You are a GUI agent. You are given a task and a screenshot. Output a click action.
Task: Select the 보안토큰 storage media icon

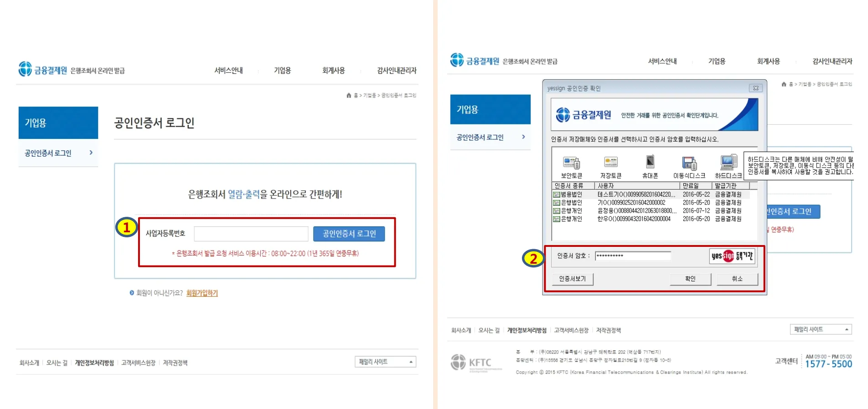click(x=571, y=163)
